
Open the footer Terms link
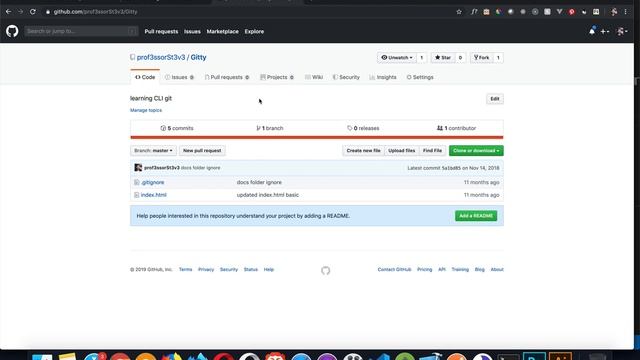click(185, 269)
